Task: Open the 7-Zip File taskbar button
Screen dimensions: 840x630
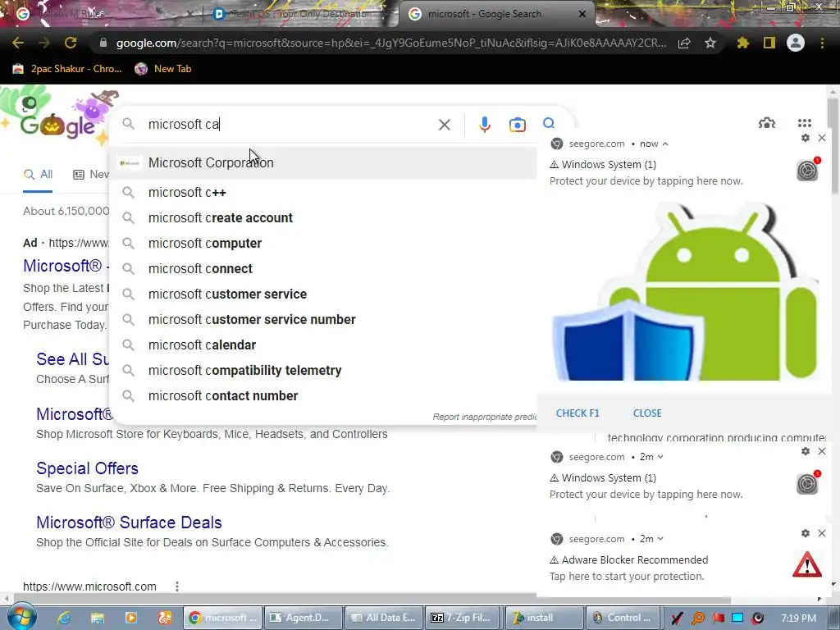Action: [x=464, y=618]
